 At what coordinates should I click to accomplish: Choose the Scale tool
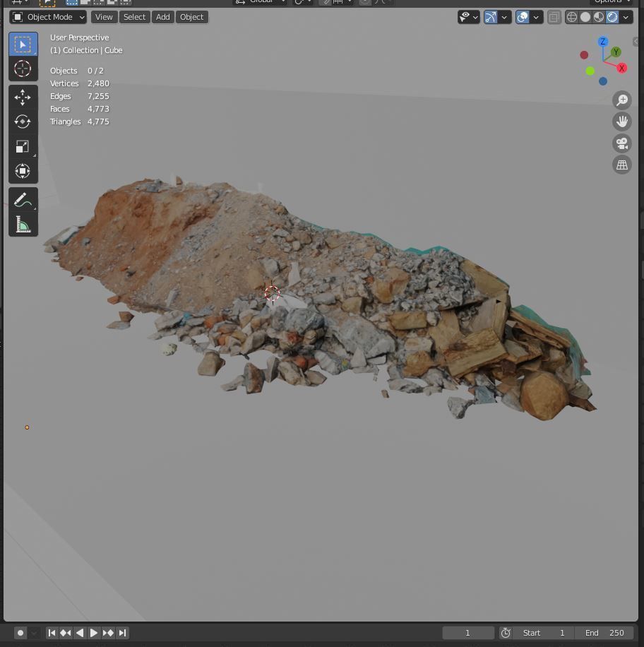tap(23, 146)
